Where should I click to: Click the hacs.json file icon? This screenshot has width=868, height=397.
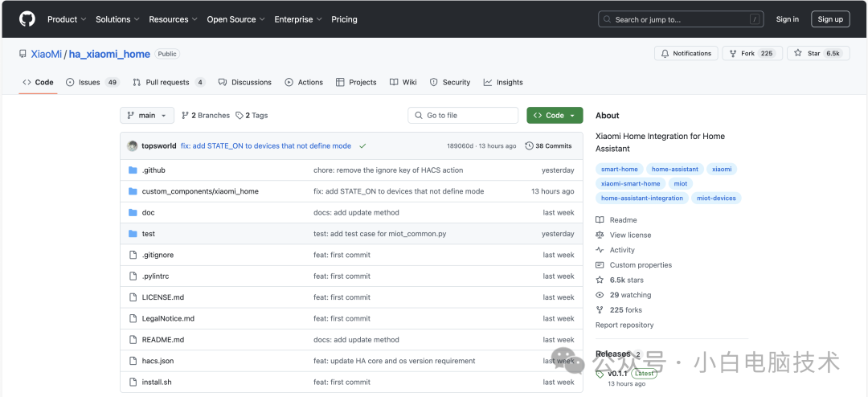133,361
